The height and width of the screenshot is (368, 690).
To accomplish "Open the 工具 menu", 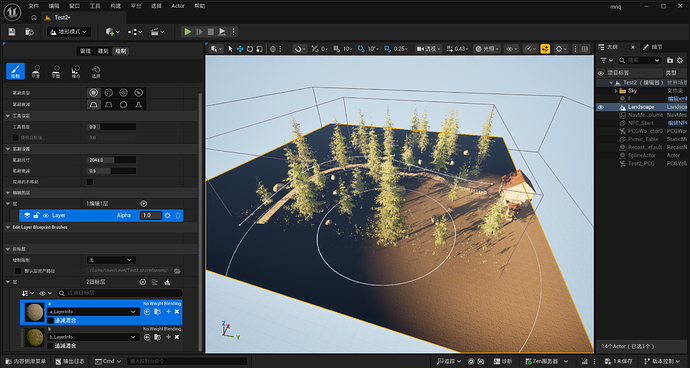I will coord(95,6).
